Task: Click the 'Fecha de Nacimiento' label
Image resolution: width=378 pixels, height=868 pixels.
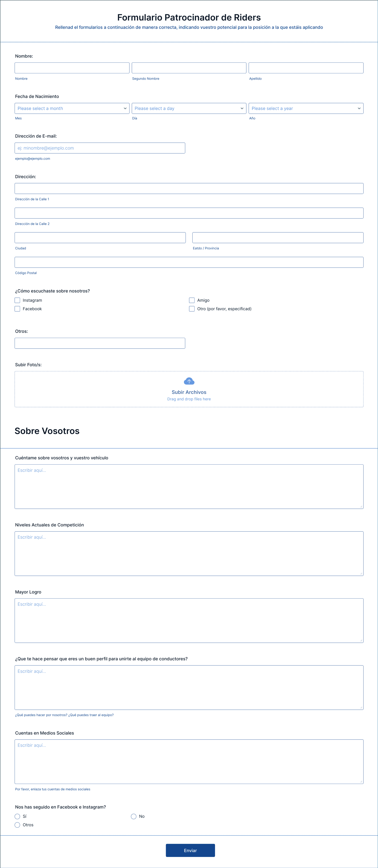Action: (x=37, y=96)
